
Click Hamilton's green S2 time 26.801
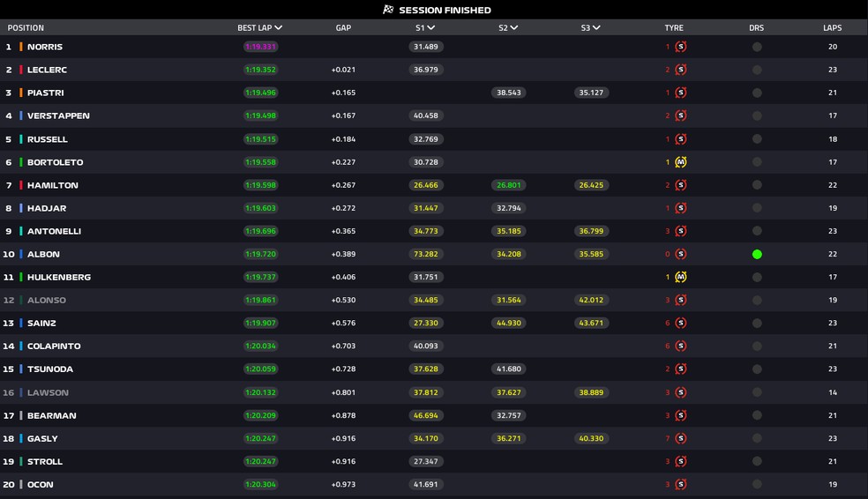508,185
